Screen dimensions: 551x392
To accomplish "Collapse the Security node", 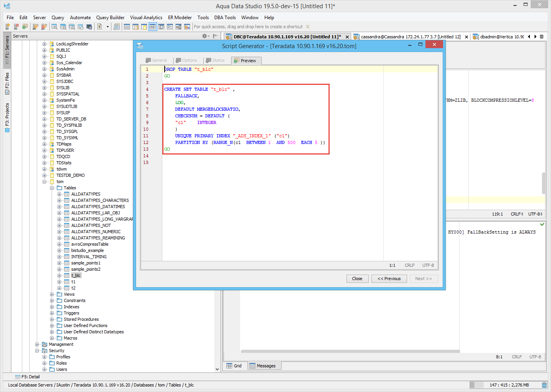I will click(x=37, y=351).
